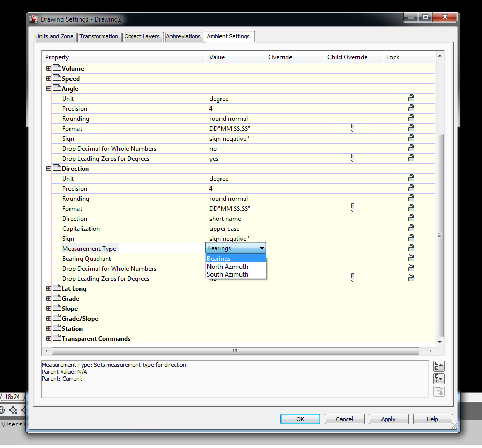This screenshot has height=448, width=482.
Task: Toggle lock for Angle Drop Leading Zeros for Degrees
Action: 411,158
